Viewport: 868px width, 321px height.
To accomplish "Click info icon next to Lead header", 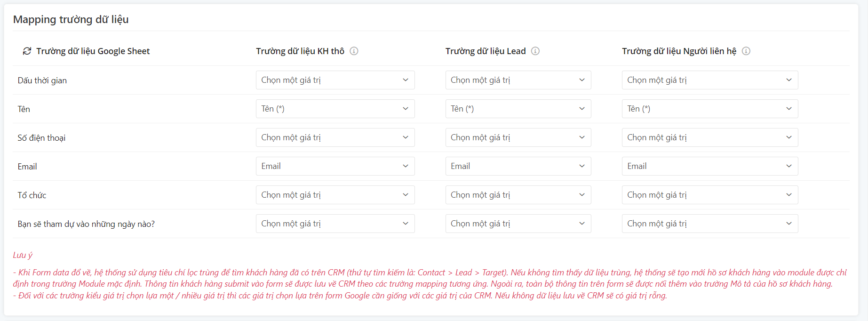I will tap(535, 51).
